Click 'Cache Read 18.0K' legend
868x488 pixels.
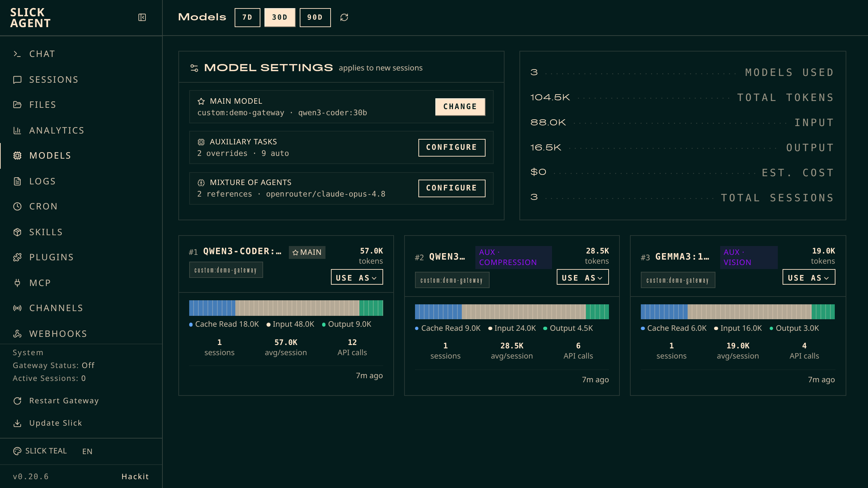pyautogui.click(x=224, y=324)
